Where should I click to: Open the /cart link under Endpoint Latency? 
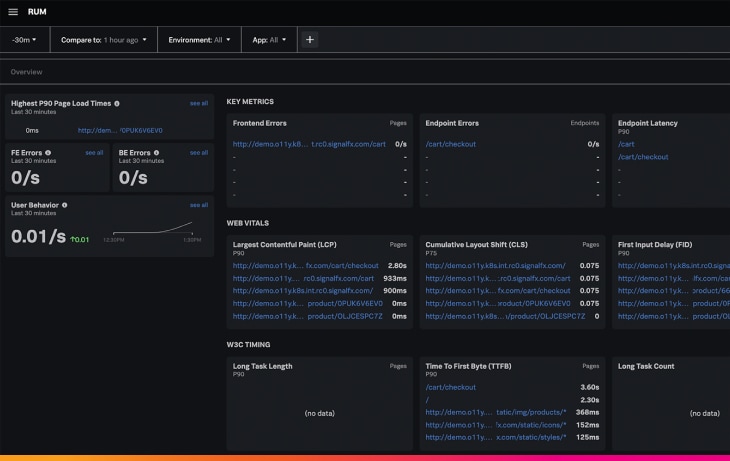(x=626, y=144)
